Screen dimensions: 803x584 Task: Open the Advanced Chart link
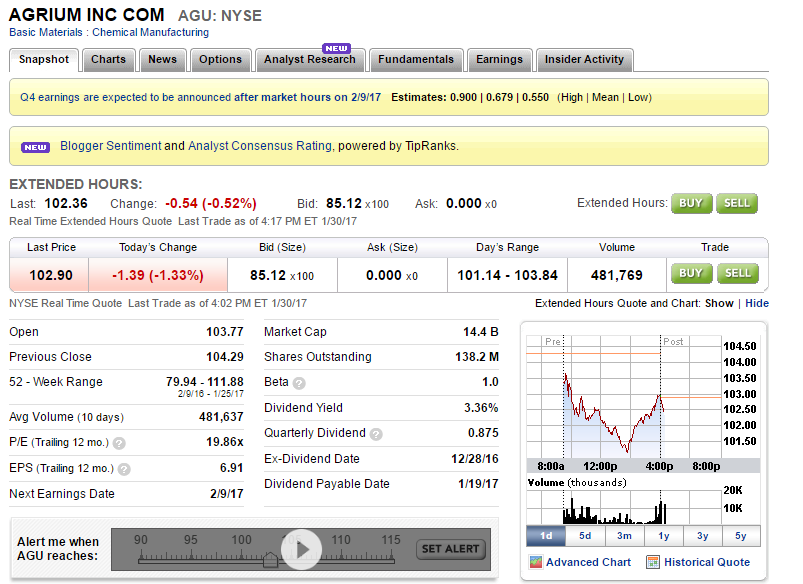coord(588,562)
